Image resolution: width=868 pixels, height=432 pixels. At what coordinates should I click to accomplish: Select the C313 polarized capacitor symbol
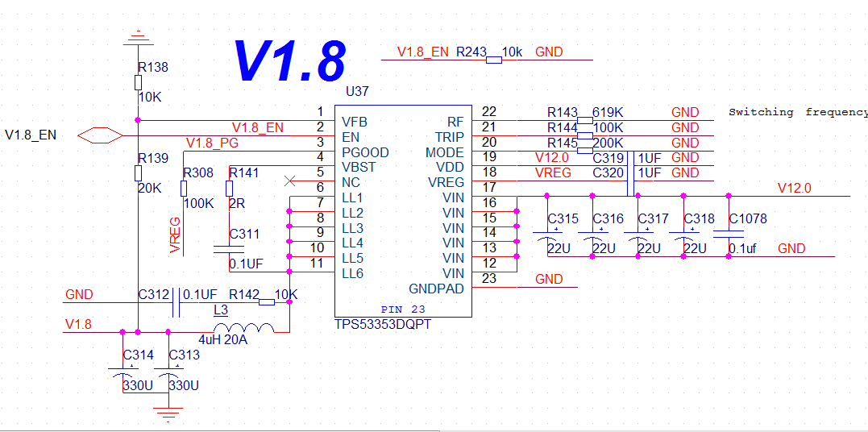(x=168, y=372)
